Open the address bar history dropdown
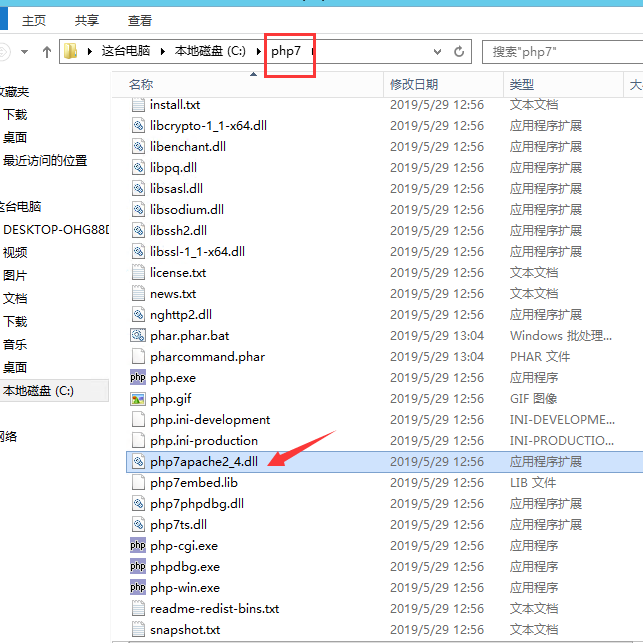This screenshot has height=643, width=643. click(437, 52)
